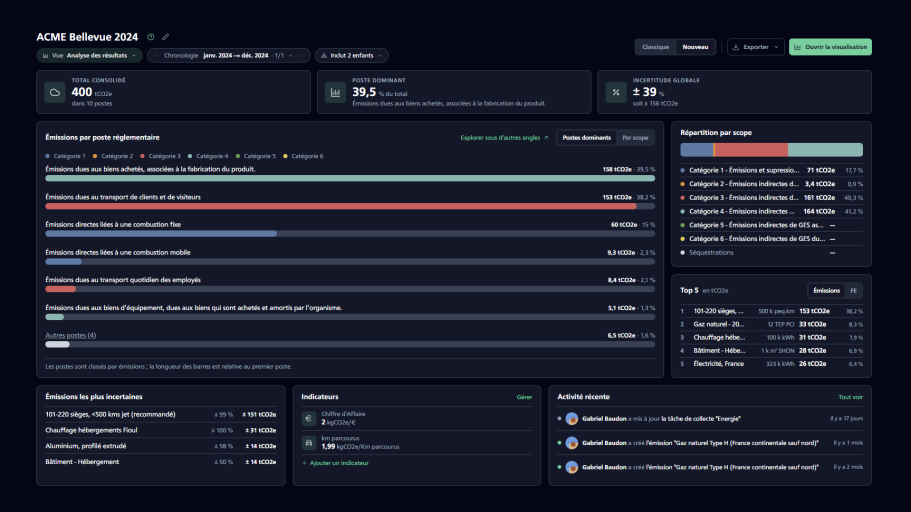911x512 pixels.
Task: Select biens d'équipement emissions row
Action: tap(350, 312)
